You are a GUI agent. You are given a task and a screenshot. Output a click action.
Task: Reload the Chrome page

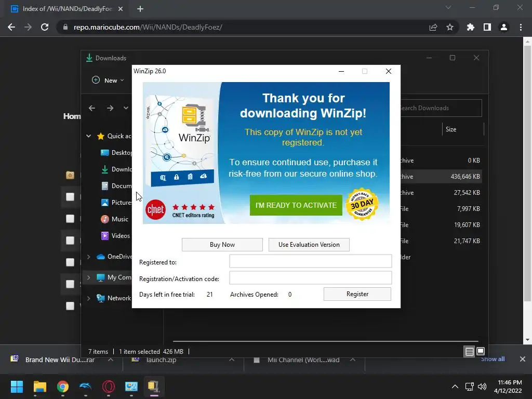click(45, 27)
